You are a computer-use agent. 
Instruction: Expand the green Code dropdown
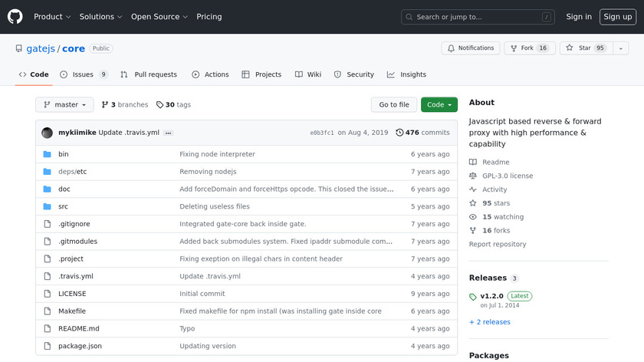click(x=439, y=105)
